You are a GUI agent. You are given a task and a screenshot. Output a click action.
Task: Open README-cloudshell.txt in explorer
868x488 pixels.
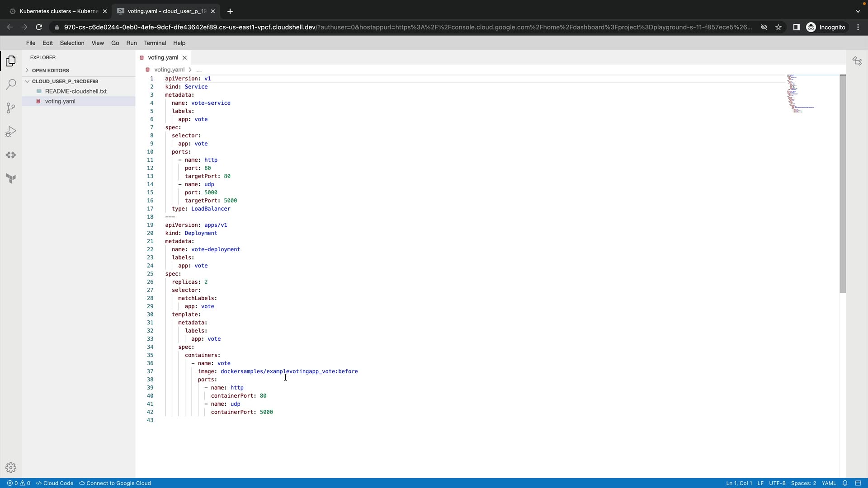pyautogui.click(x=75, y=91)
